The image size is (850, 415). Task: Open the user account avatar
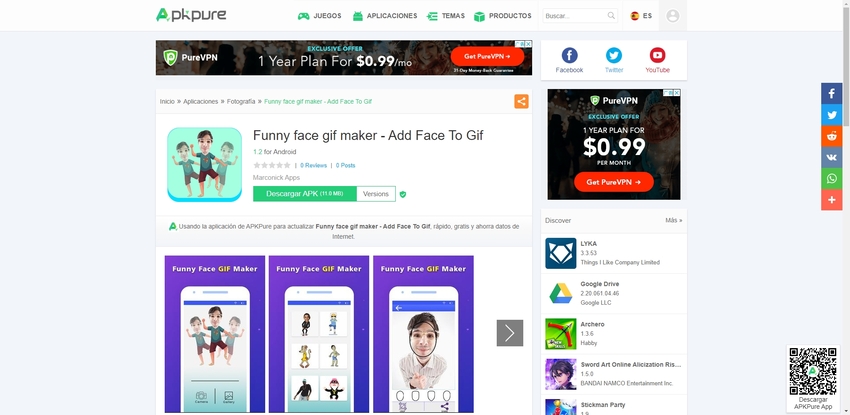tap(673, 16)
